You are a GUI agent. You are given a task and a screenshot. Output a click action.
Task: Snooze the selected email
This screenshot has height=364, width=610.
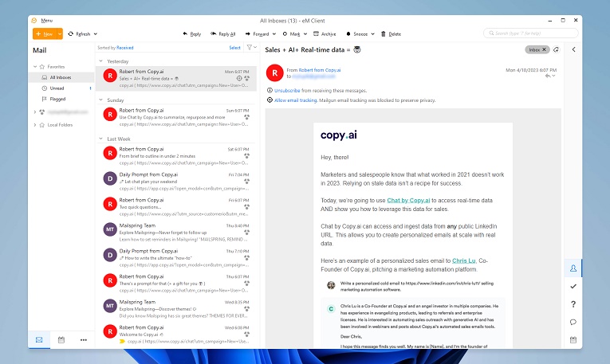pyautogui.click(x=356, y=33)
